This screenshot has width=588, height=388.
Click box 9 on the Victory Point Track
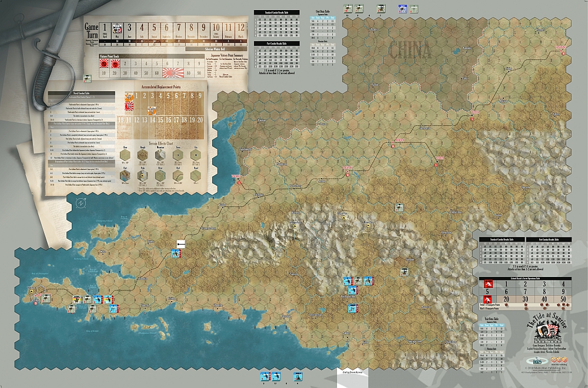point(199,63)
